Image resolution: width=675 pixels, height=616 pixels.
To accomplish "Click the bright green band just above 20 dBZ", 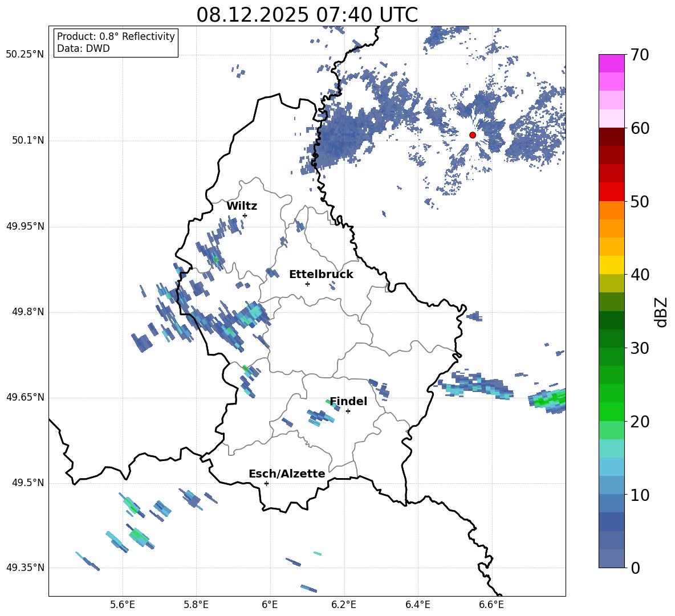I will 611,411.
